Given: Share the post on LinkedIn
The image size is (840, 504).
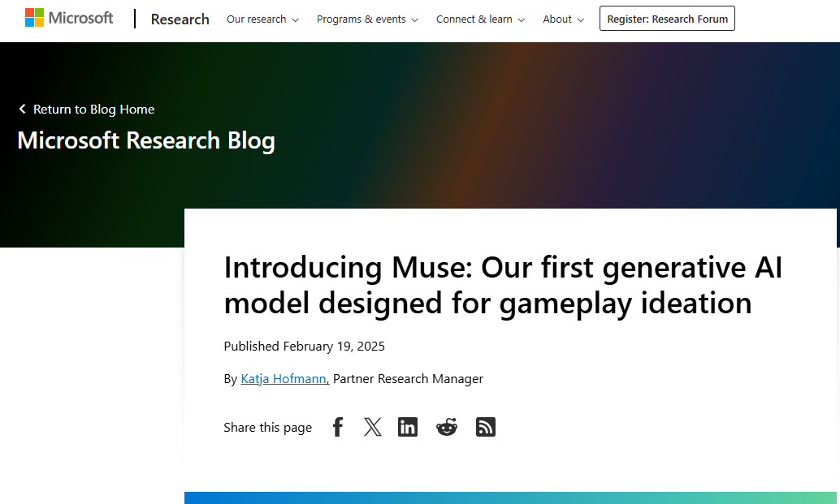Looking at the screenshot, I should click(x=408, y=426).
